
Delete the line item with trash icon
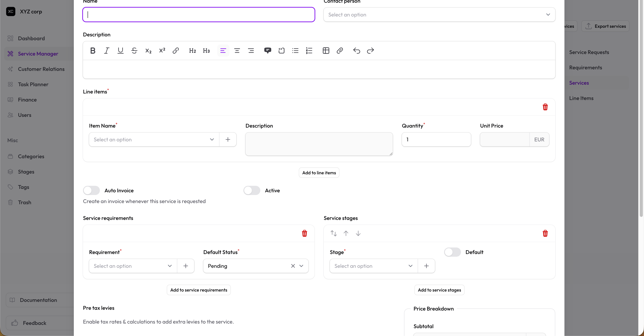[x=545, y=107]
